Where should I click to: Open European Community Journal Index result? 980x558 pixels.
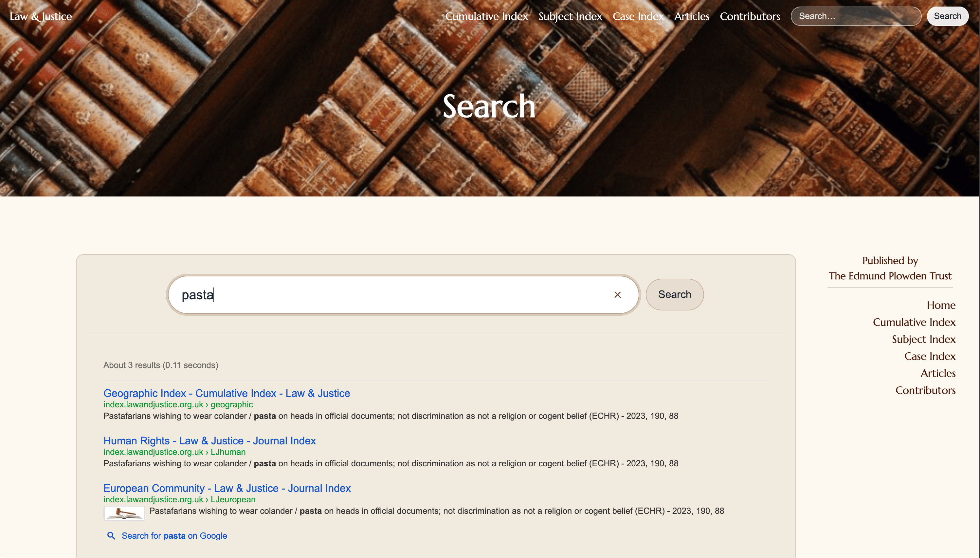tap(227, 488)
